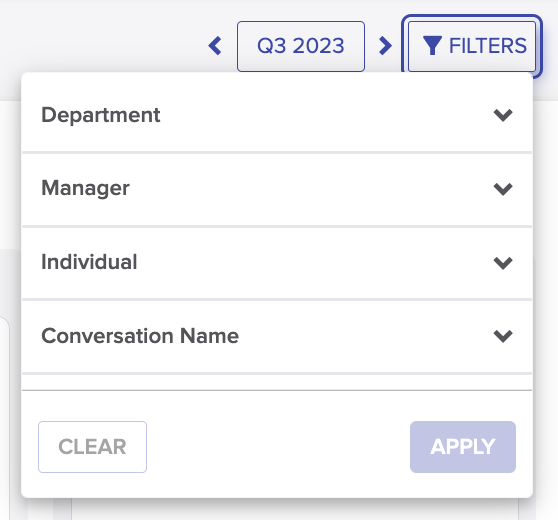Apply the chosen filters

[x=463, y=447]
